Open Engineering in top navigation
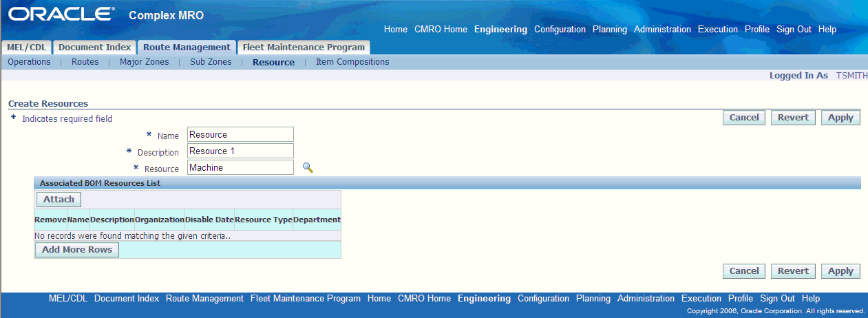Screen dimensions: 868x318 500,30
